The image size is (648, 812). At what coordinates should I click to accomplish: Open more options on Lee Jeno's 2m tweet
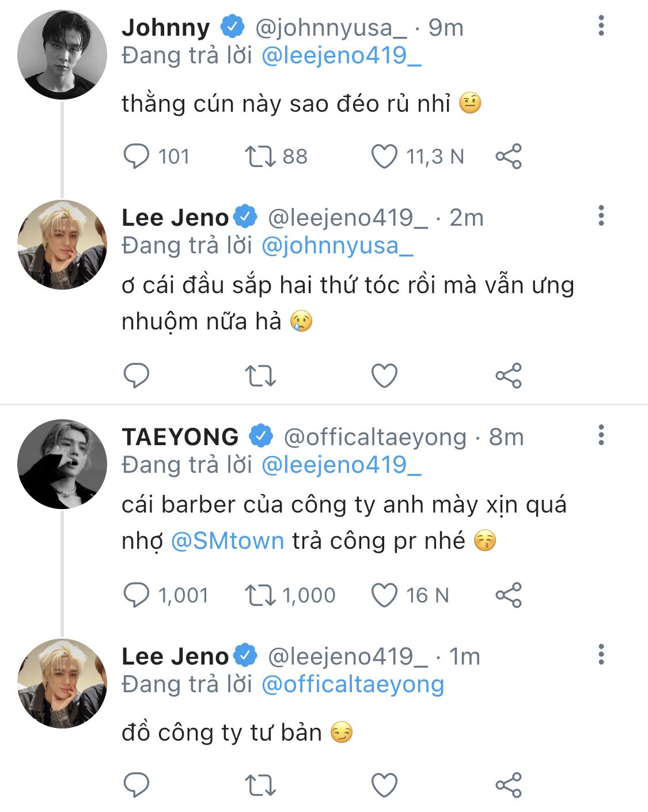tap(601, 216)
